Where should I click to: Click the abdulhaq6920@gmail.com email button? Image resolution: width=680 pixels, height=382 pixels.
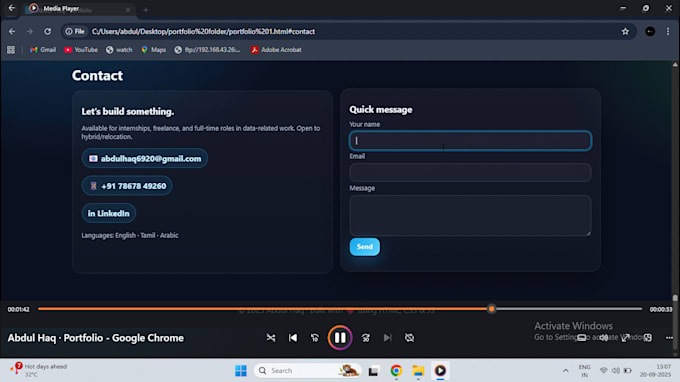point(144,158)
